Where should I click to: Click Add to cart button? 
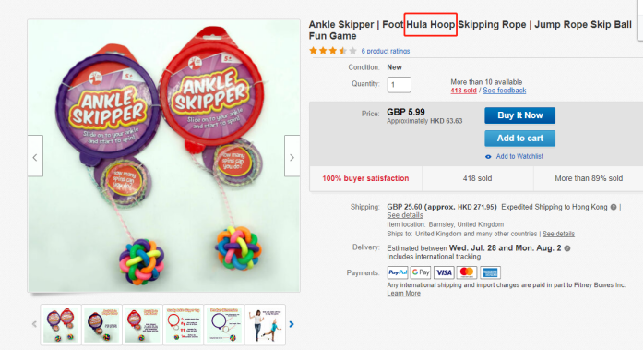coord(520,139)
